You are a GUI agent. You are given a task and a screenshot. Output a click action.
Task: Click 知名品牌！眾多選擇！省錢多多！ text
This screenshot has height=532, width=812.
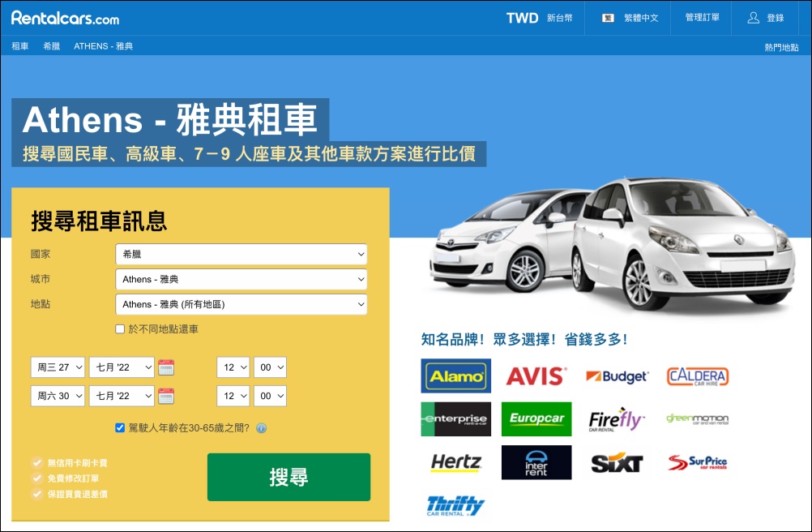pos(524,340)
